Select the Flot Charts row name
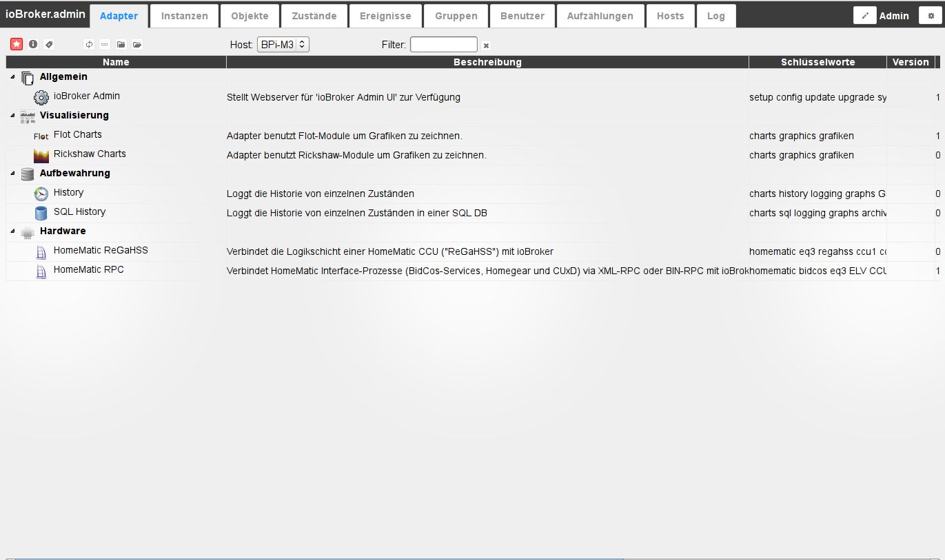Image resolution: width=945 pixels, height=560 pixels. 78,134
